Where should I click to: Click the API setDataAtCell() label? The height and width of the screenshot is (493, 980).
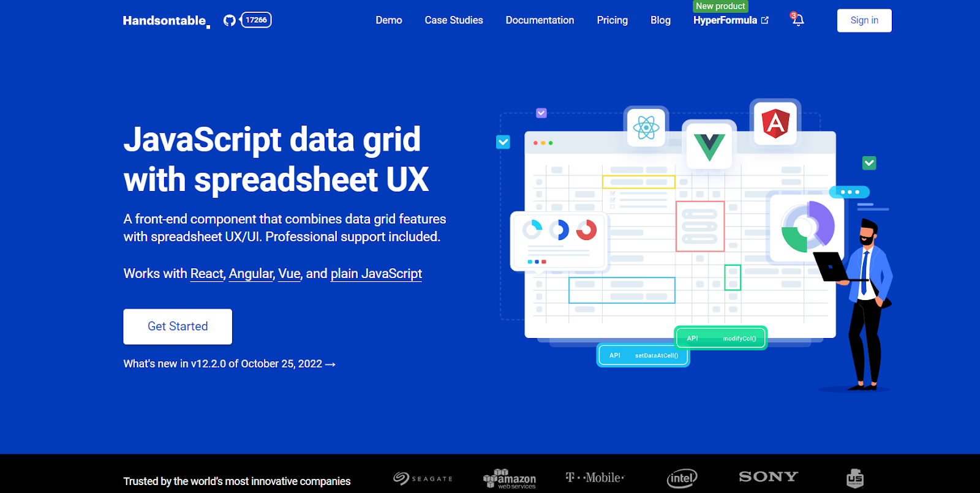click(643, 355)
